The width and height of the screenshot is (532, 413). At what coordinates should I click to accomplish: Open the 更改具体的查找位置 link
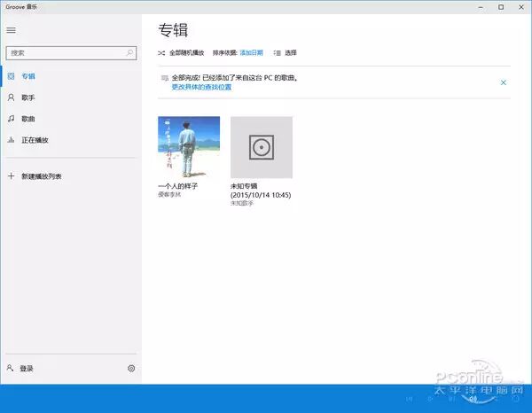[201, 87]
